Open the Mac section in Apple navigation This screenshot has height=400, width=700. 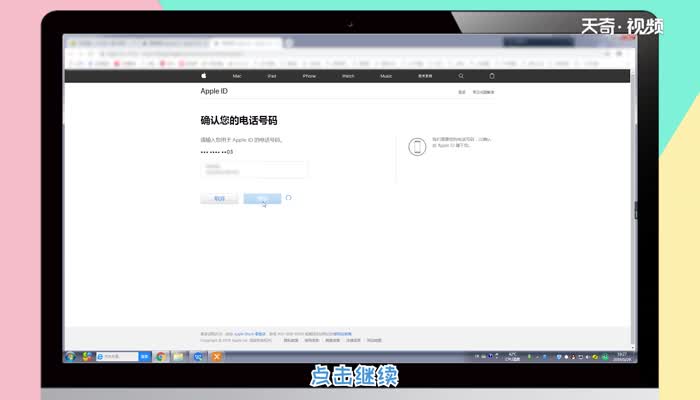[237, 76]
